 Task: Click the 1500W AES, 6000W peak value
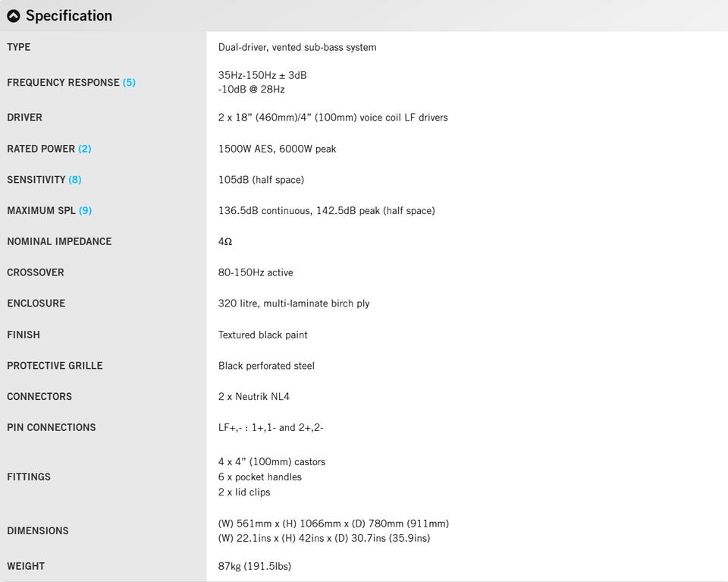point(278,149)
